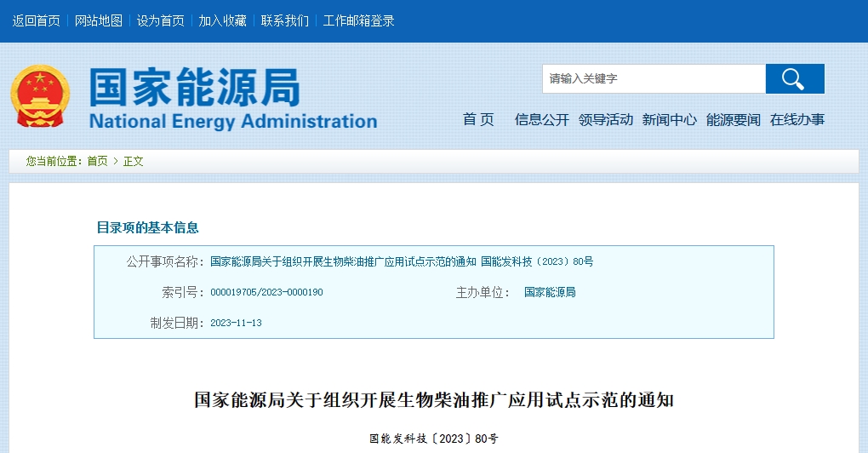Click 加入收藏 in the top bar
Screen dimensions: 868x453
(x=223, y=21)
